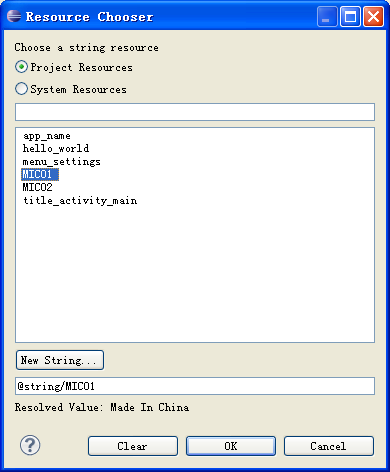Click the Eclipse icon in title bar
Screen dimensions: 390x472
click(14, 16)
